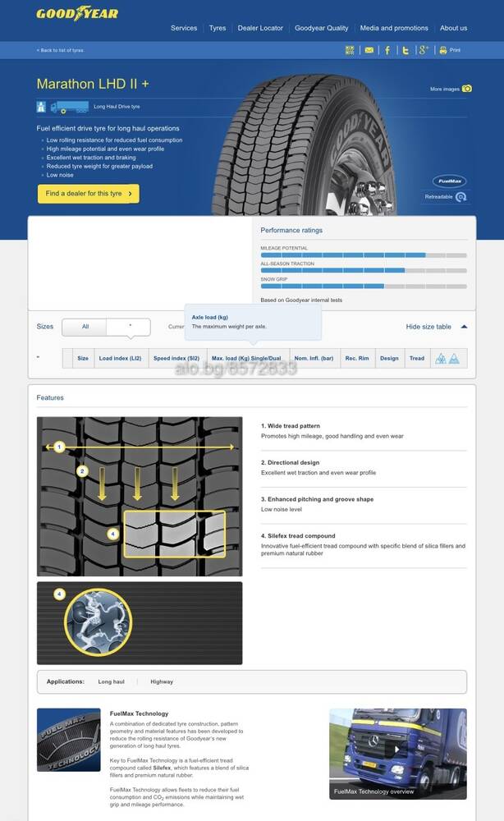Image resolution: width=504 pixels, height=821 pixels.
Task: Click '1. Wide tread pattern' feature heading
Action: click(x=291, y=426)
